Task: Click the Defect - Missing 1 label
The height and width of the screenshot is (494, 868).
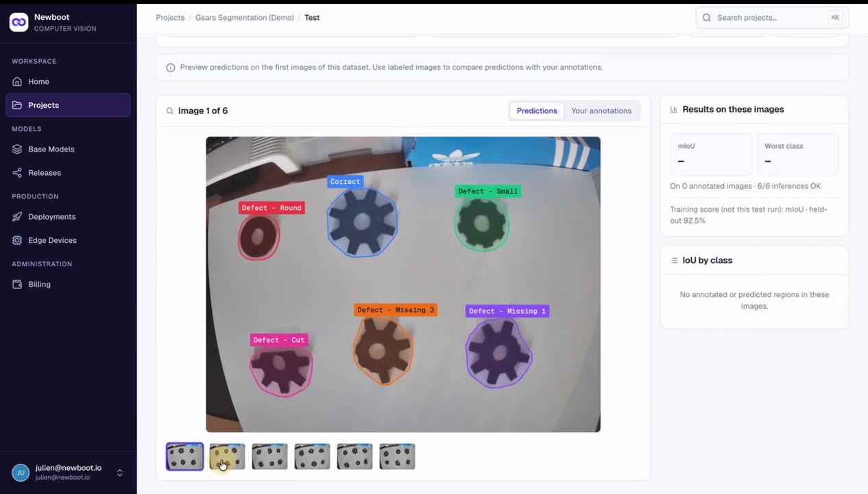Action: [x=507, y=311]
